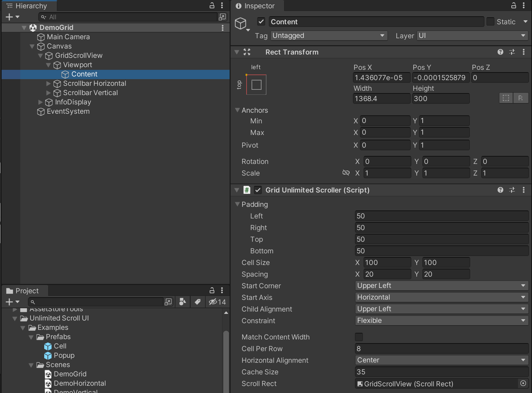Open DemoGrid scene options menu

click(223, 28)
